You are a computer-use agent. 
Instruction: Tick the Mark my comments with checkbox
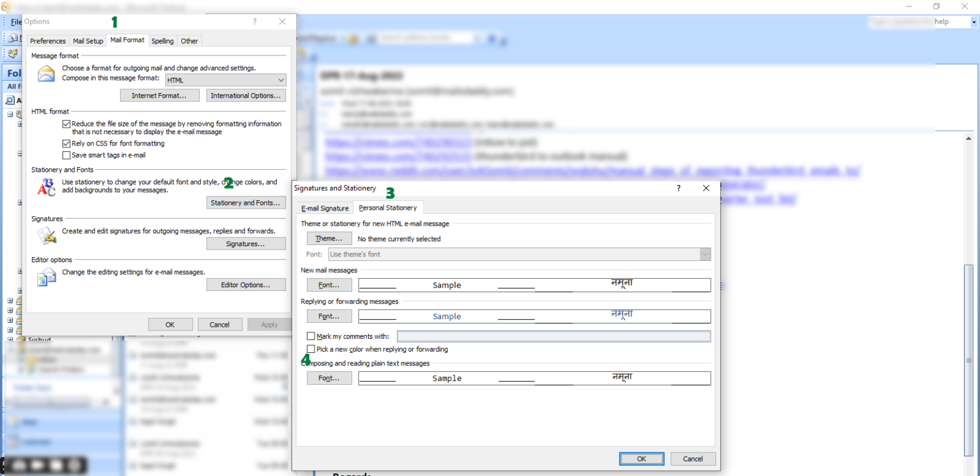(311, 336)
